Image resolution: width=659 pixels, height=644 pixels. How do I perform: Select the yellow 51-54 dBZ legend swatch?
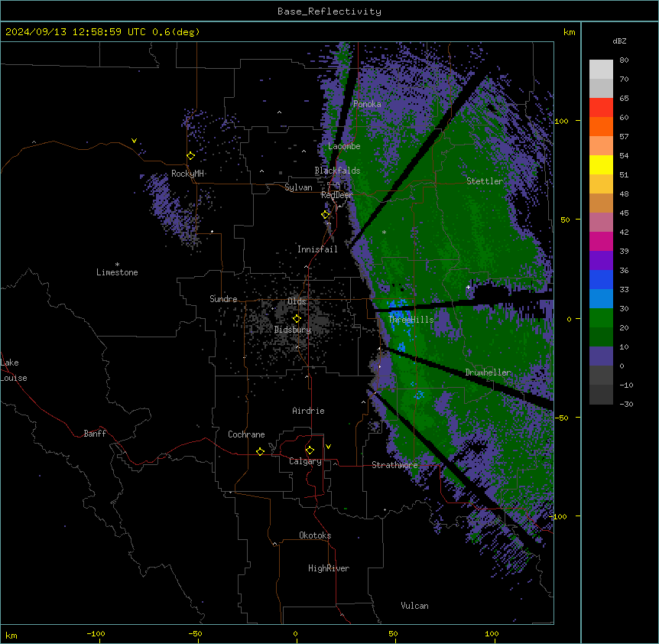pos(601,165)
